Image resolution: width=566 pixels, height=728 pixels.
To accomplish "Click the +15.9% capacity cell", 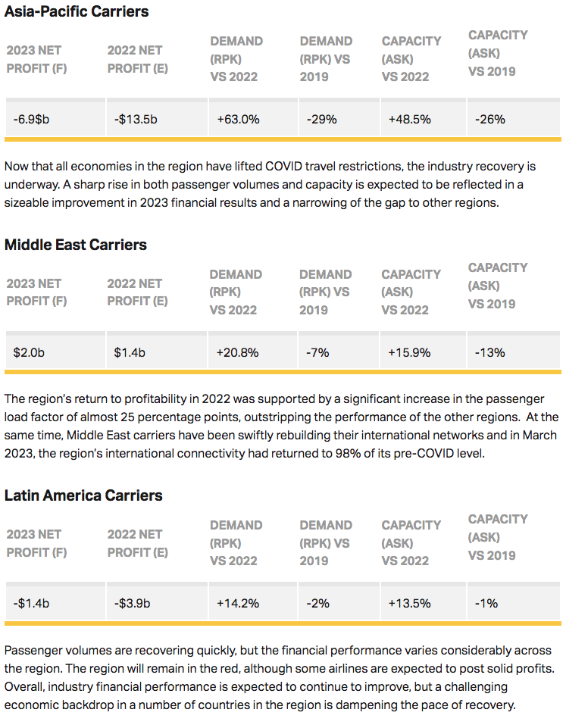I will (x=409, y=352).
